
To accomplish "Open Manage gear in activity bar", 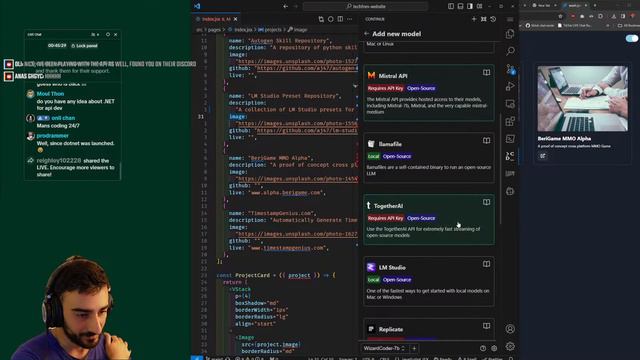I will tap(510, 346).
